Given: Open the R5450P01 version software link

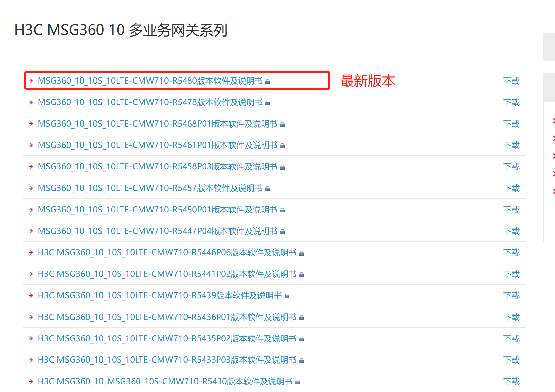Looking at the screenshot, I should click(157, 210).
